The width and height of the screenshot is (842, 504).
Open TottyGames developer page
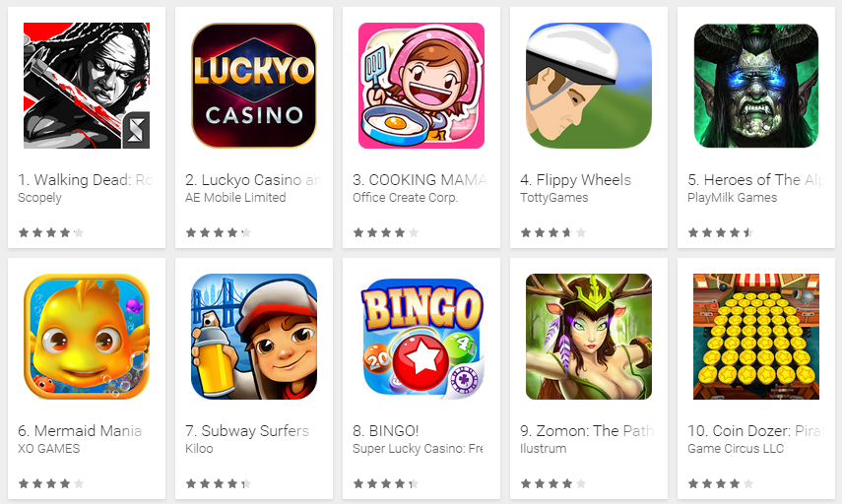(x=554, y=198)
